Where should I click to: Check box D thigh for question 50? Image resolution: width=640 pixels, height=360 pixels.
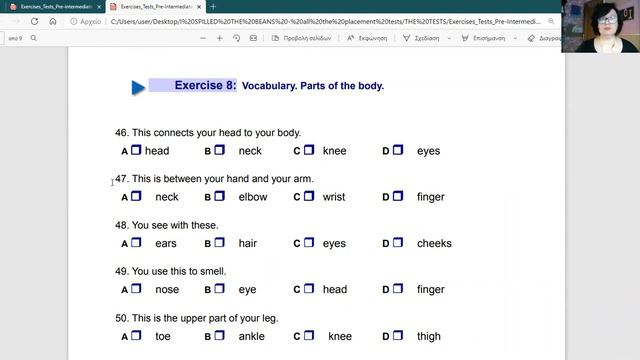pyautogui.click(x=398, y=336)
